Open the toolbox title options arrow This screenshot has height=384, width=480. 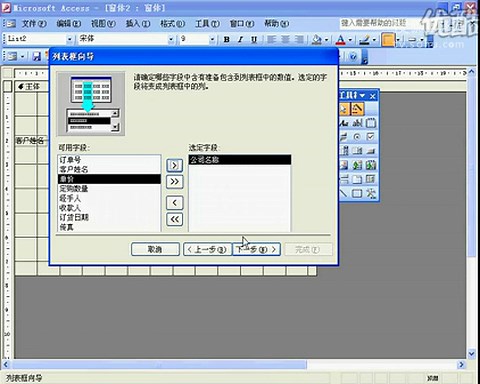(x=362, y=96)
